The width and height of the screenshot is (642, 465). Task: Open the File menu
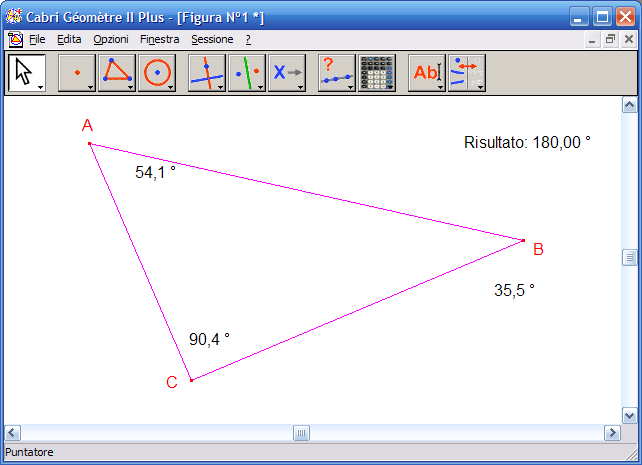37,39
